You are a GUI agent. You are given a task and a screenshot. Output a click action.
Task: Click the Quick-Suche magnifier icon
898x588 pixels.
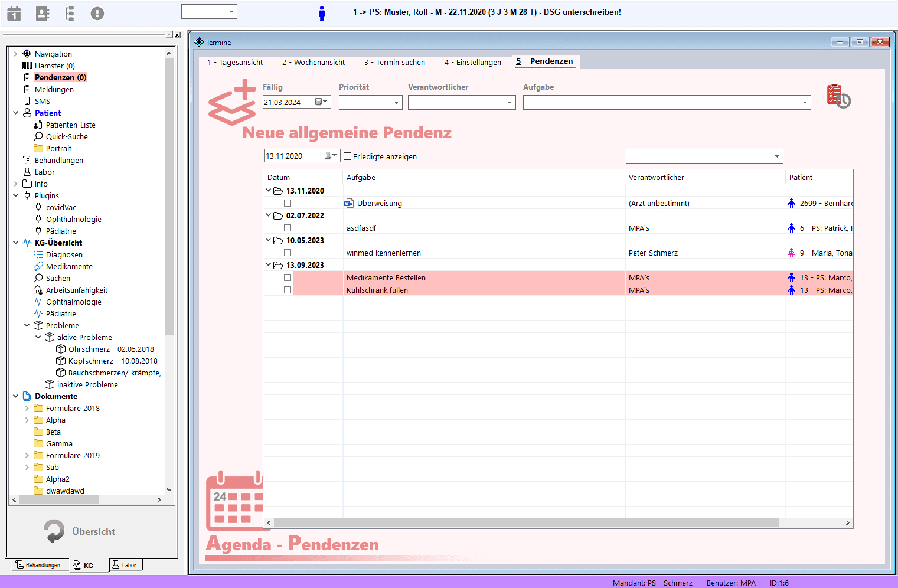pyautogui.click(x=38, y=136)
